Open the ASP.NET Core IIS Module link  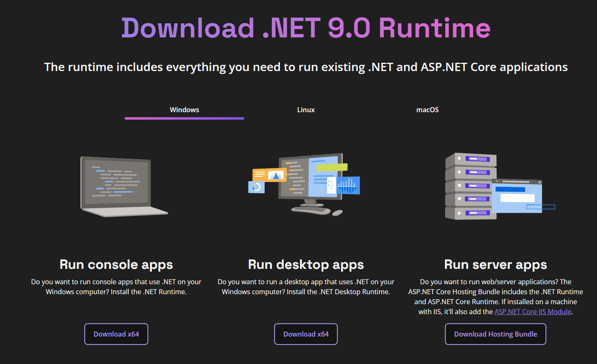[533, 312]
